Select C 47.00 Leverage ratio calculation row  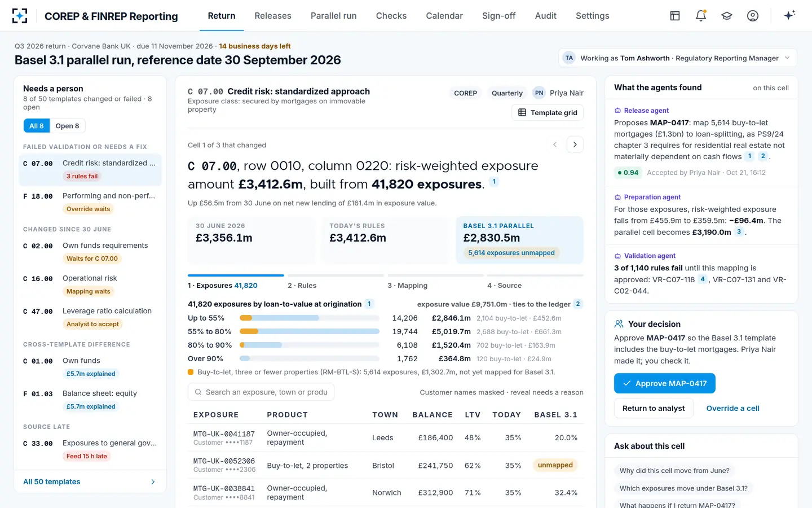[x=90, y=317]
